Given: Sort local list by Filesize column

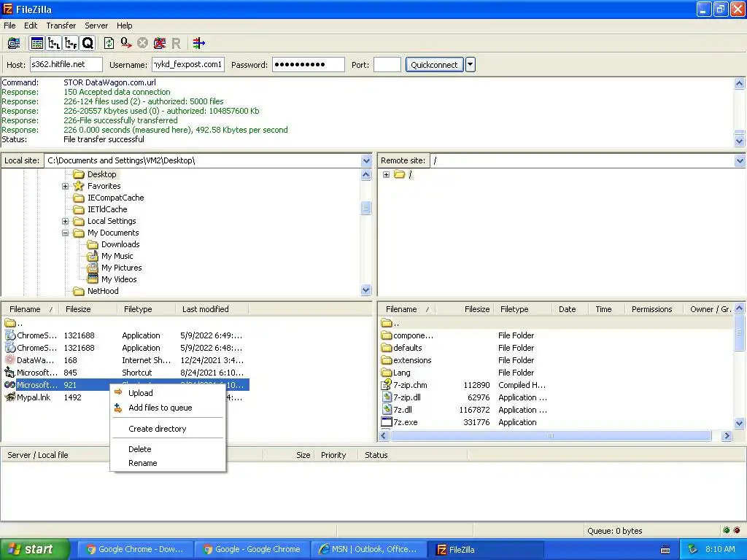Looking at the screenshot, I should 88,309.
